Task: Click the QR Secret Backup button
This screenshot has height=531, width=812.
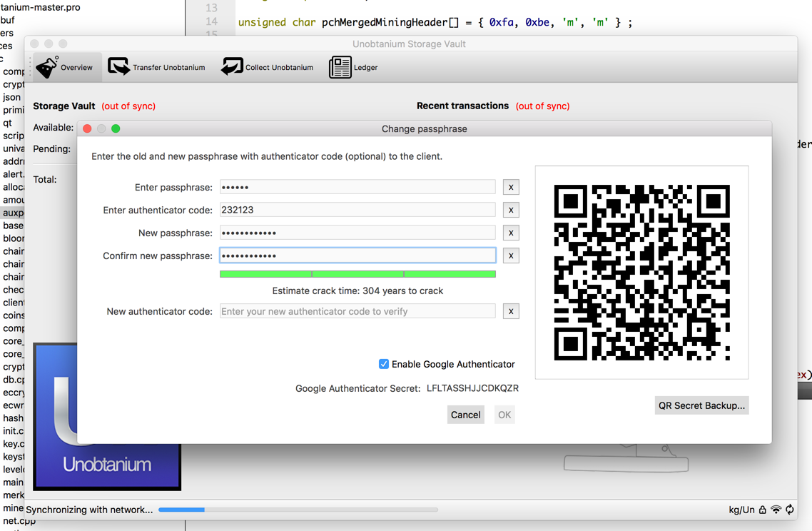Action: click(701, 405)
